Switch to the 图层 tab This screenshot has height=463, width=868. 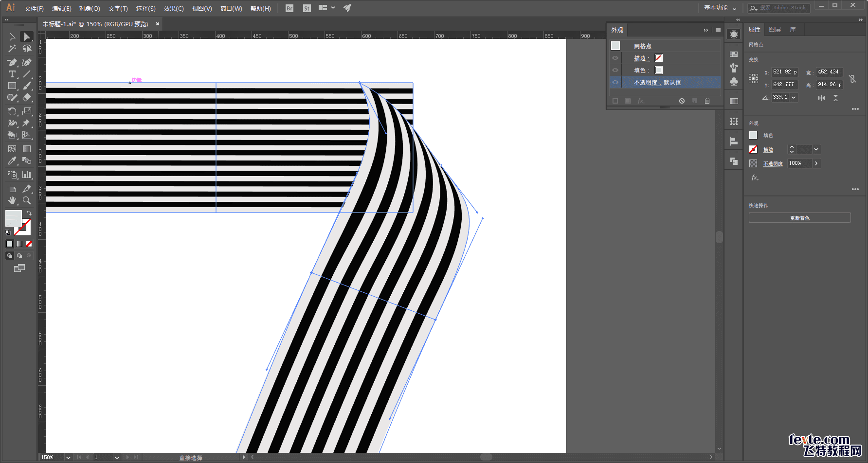click(775, 30)
